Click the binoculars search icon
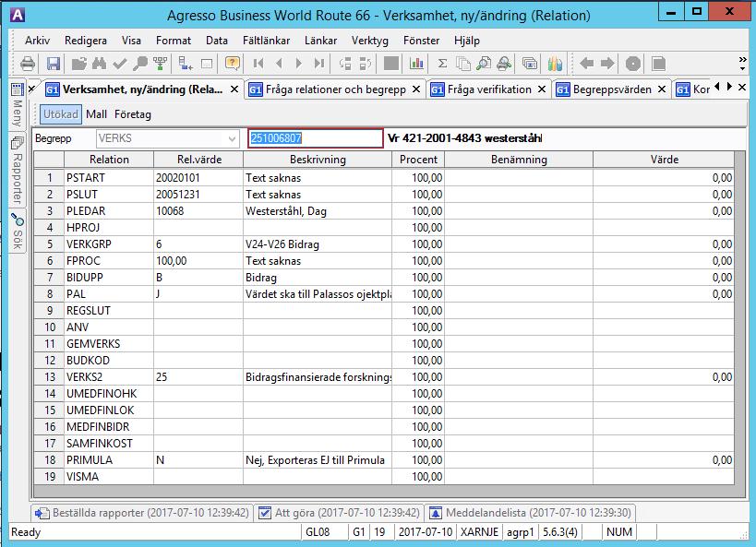756x547 pixels. [99, 64]
